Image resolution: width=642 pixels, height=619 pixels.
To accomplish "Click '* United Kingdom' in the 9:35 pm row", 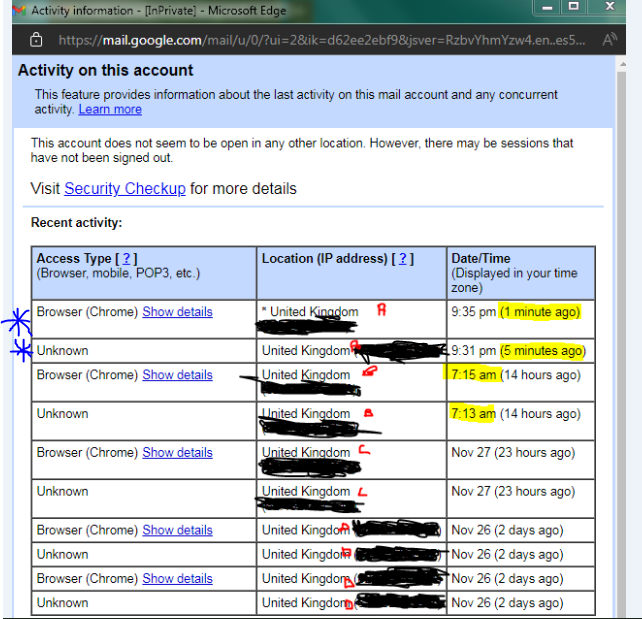I will pos(310,312).
